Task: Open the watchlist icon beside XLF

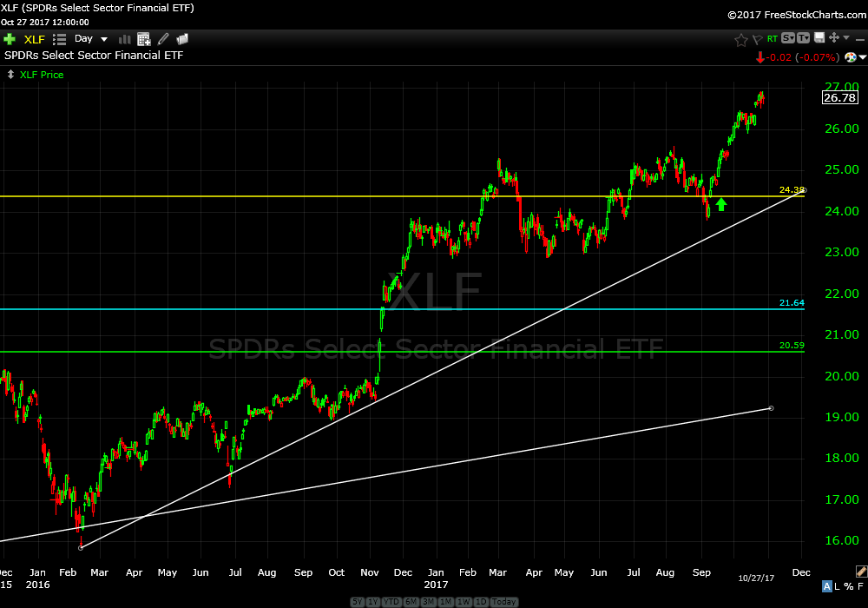Action: tap(60, 39)
